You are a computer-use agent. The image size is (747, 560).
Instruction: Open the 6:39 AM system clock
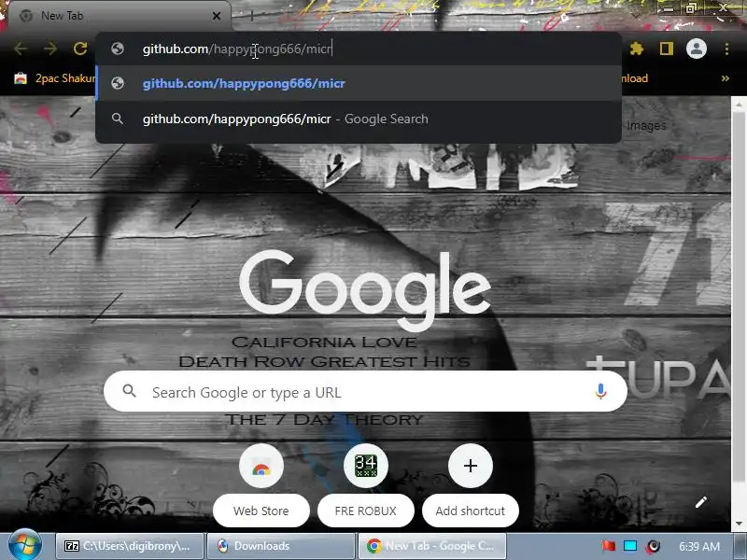click(699, 546)
